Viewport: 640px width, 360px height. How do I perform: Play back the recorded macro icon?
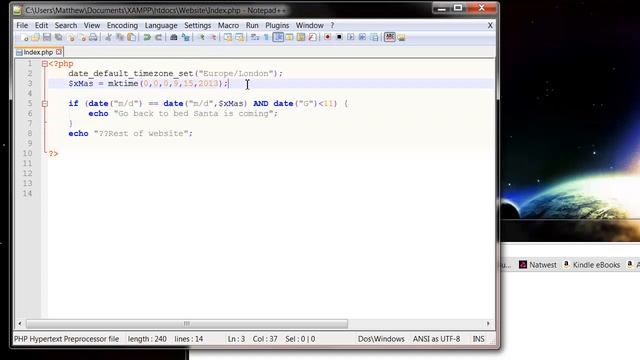351,38
